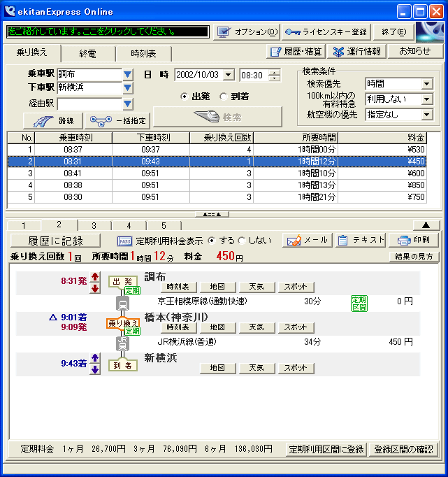Select 出発 radio button
This screenshot has width=448, height=477.
tap(185, 97)
